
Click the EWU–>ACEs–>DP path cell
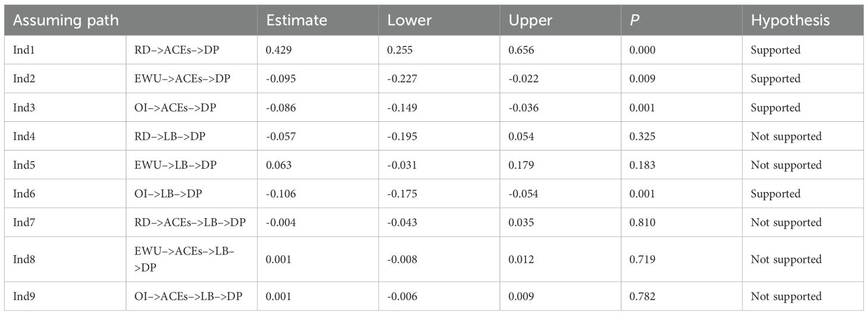click(x=178, y=79)
